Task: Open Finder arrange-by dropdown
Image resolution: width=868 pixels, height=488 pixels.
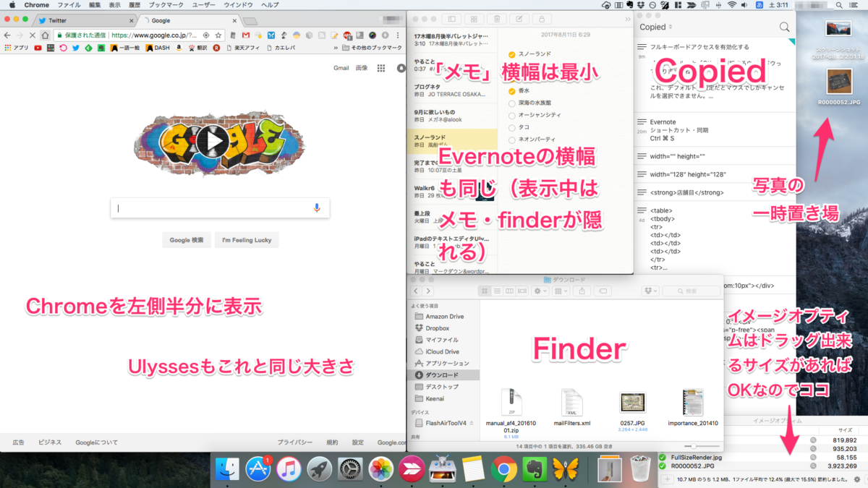Action: click(562, 291)
